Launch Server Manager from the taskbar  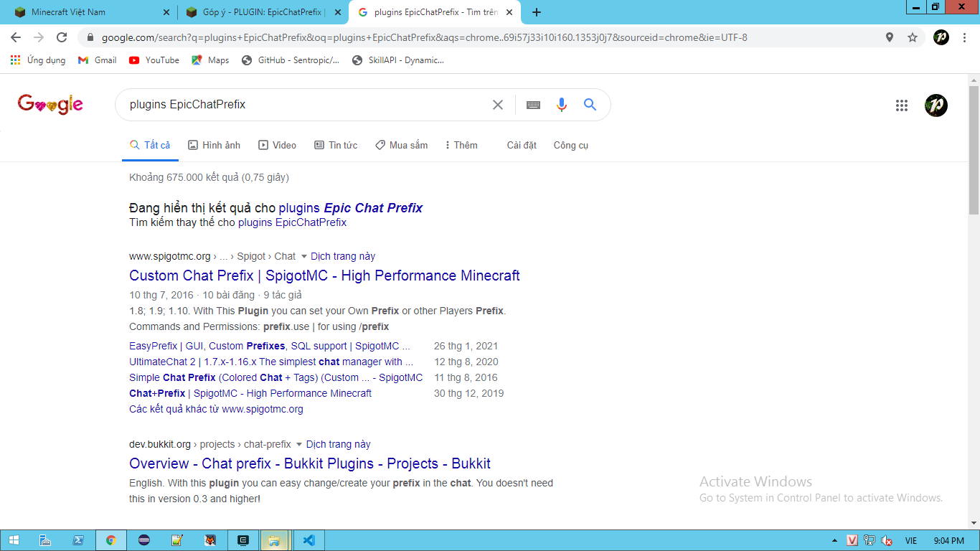(x=44, y=541)
